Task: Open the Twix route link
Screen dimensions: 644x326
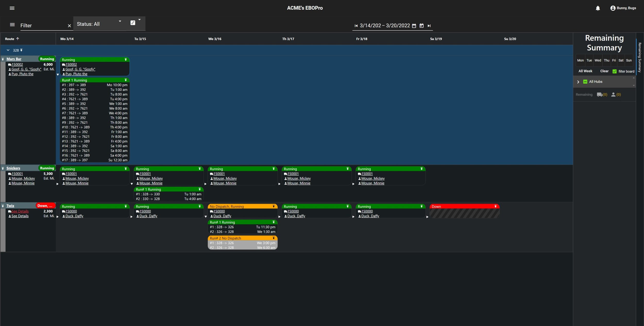Action: click(10, 206)
